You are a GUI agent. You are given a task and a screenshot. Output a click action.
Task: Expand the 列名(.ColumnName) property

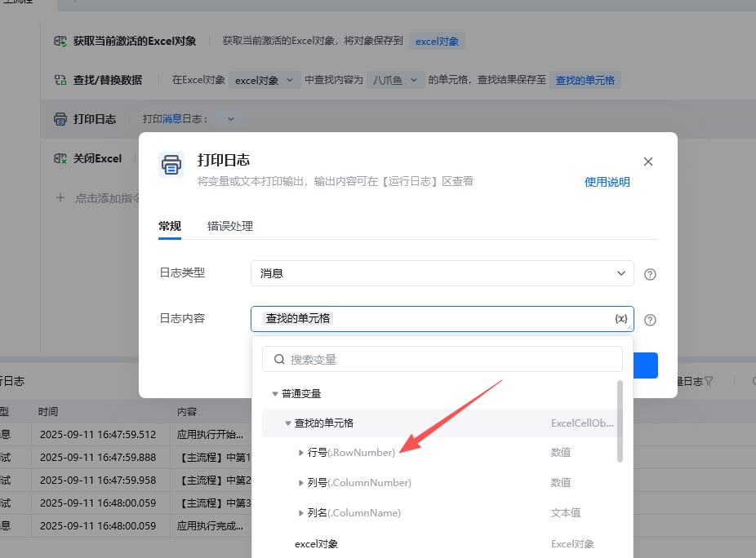[301, 512]
